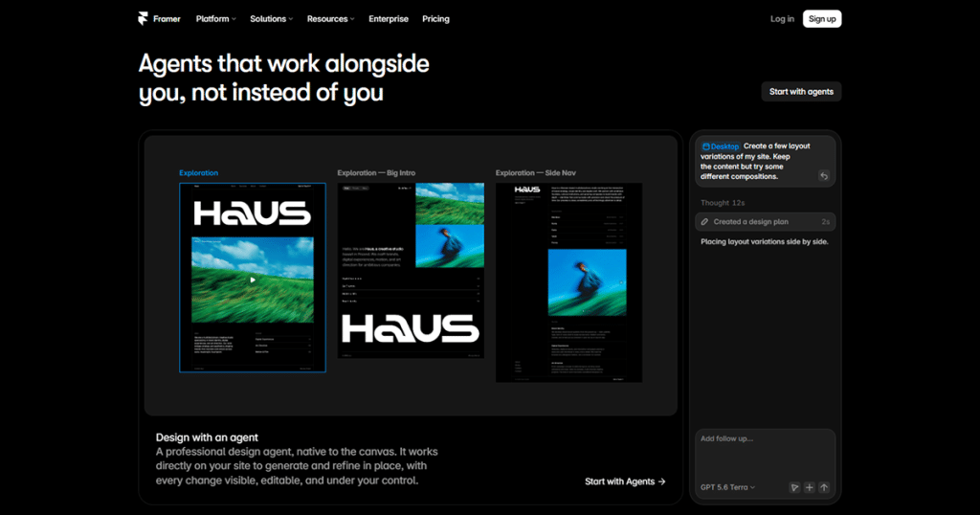Screen dimensions: 980x515
Task: Click the plus attachment icon in chat box
Action: tap(810, 487)
